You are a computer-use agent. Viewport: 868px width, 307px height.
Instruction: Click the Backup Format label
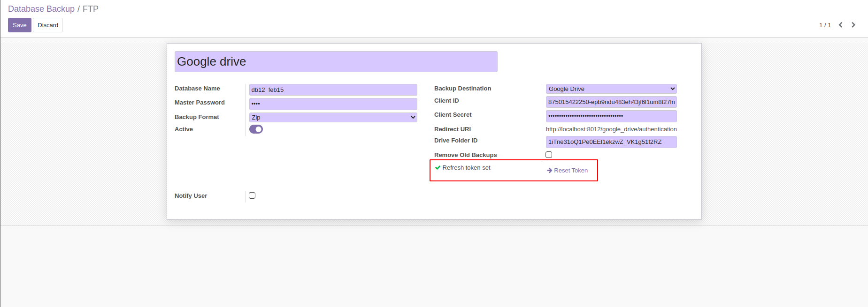pyautogui.click(x=197, y=117)
